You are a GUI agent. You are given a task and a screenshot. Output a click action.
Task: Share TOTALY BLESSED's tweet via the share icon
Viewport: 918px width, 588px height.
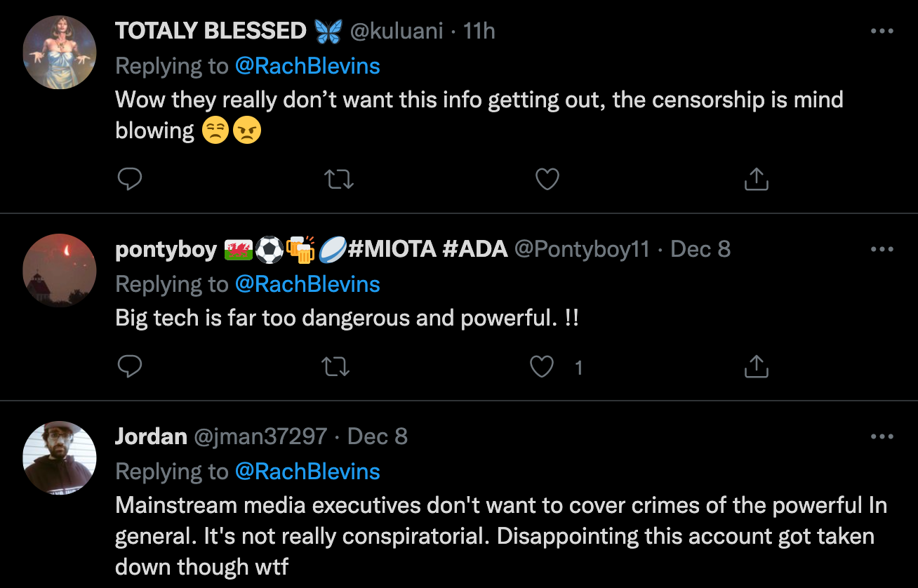click(755, 179)
